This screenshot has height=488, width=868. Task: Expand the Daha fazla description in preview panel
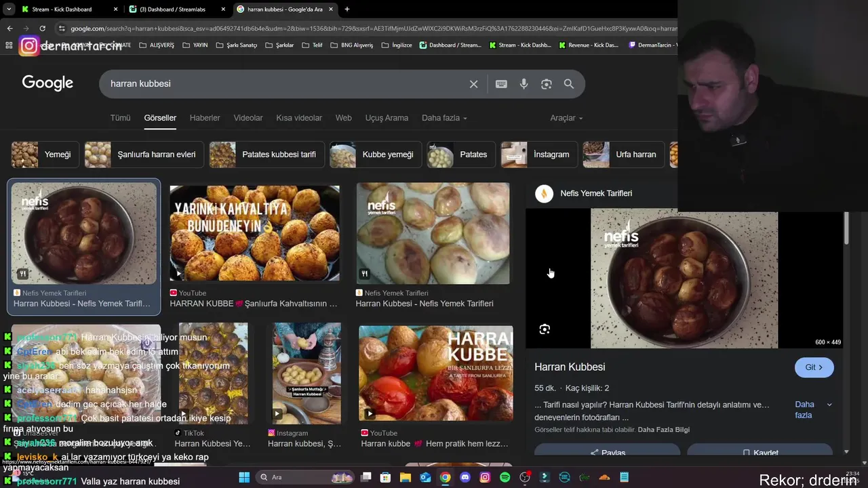click(x=813, y=409)
